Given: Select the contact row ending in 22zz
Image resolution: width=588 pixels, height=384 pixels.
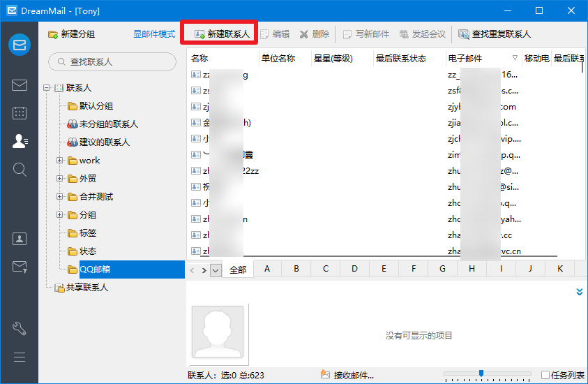Looking at the screenshot, I should point(386,171).
